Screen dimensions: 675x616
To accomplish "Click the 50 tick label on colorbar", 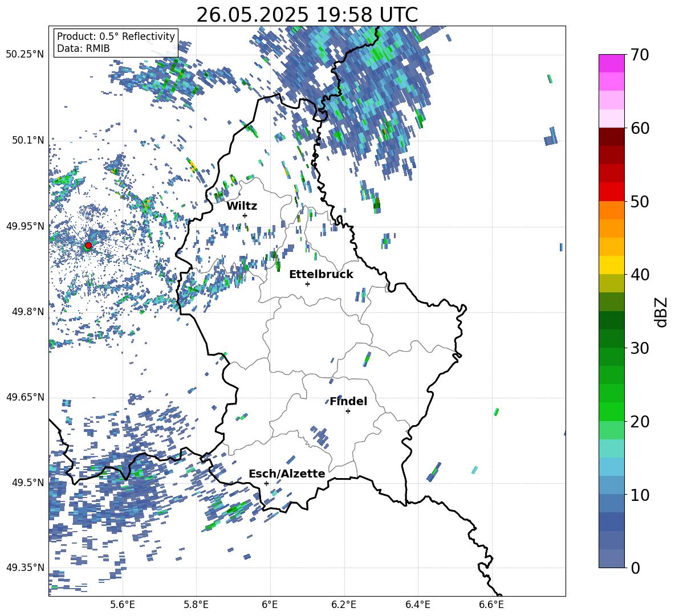I will 640,201.
